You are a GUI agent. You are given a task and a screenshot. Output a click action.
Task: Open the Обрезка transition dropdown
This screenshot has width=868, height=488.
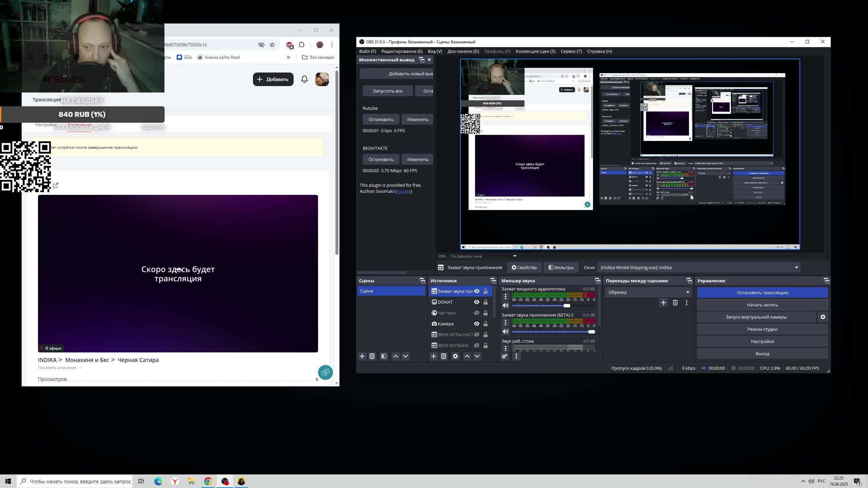(648, 292)
